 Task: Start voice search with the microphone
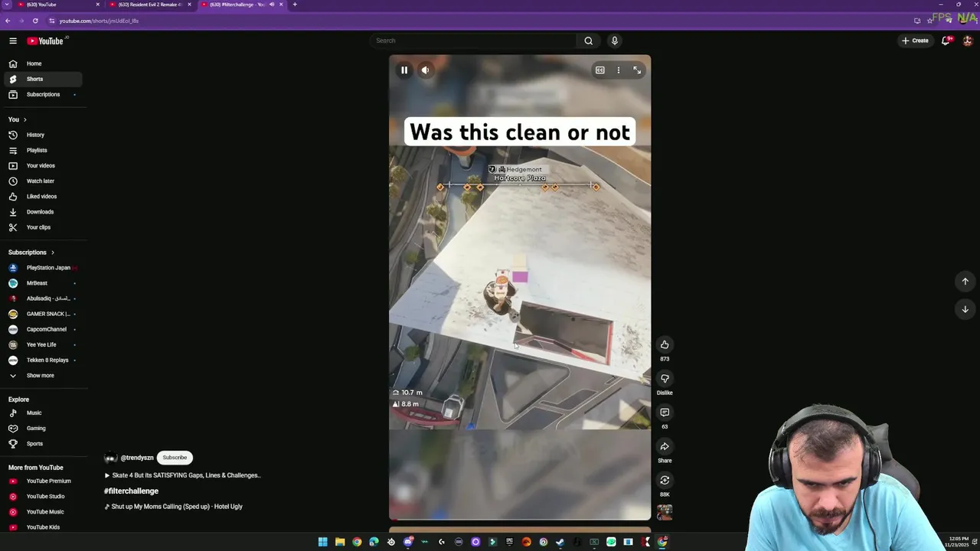click(614, 41)
